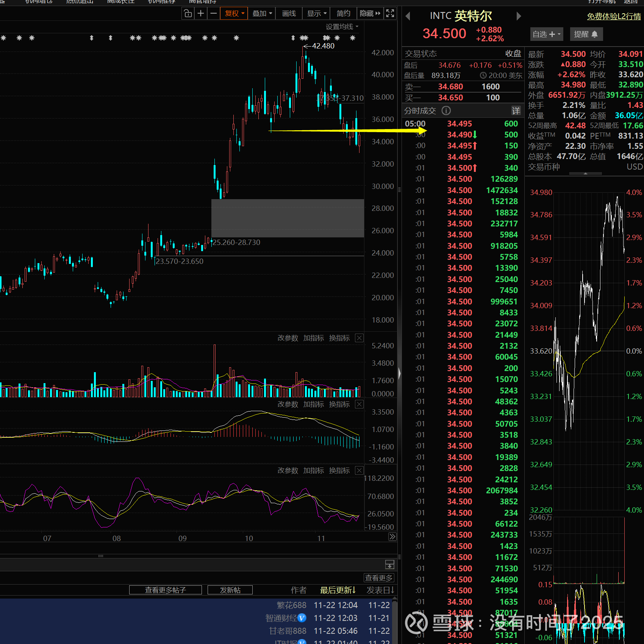The height and width of the screenshot is (644, 644).
Task: Click the info icon beside 分时成交
Action: [446, 111]
